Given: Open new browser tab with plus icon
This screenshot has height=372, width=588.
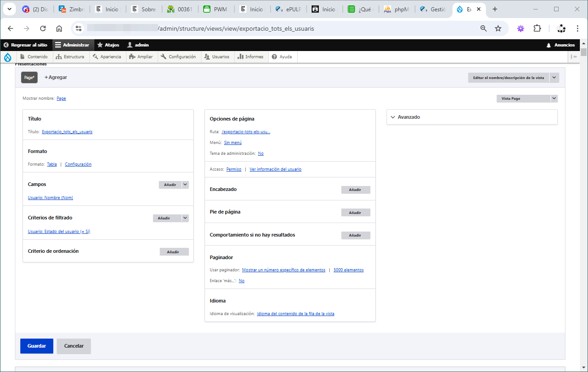Looking at the screenshot, I should [495, 9].
